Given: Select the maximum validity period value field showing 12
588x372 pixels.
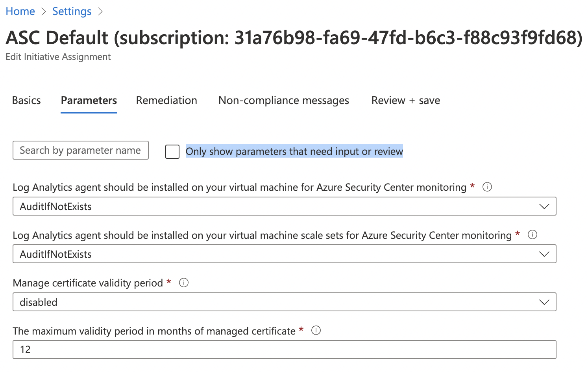Looking at the screenshot, I should 284,349.
